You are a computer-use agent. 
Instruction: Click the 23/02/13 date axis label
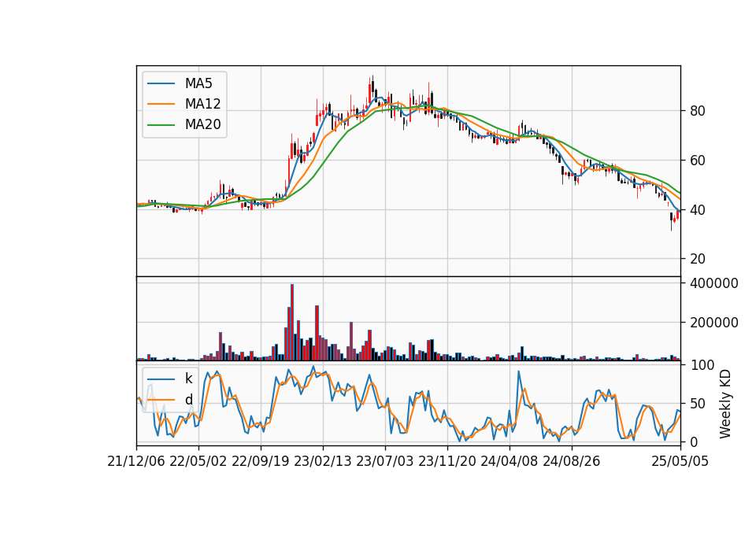(x=323, y=461)
